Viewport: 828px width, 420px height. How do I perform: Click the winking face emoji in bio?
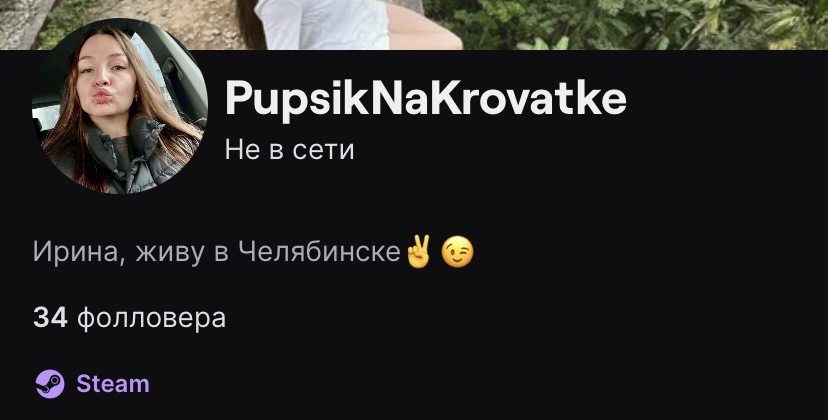tap(457, 252)
